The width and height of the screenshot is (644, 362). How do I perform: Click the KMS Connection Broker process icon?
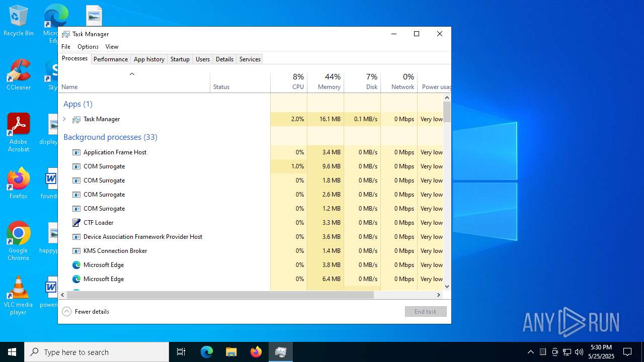(76, 251)
